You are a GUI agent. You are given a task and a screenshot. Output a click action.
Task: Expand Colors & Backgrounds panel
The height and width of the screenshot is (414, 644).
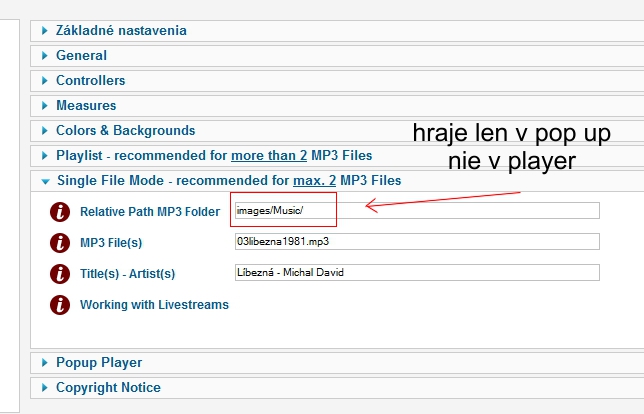[125, 130]
